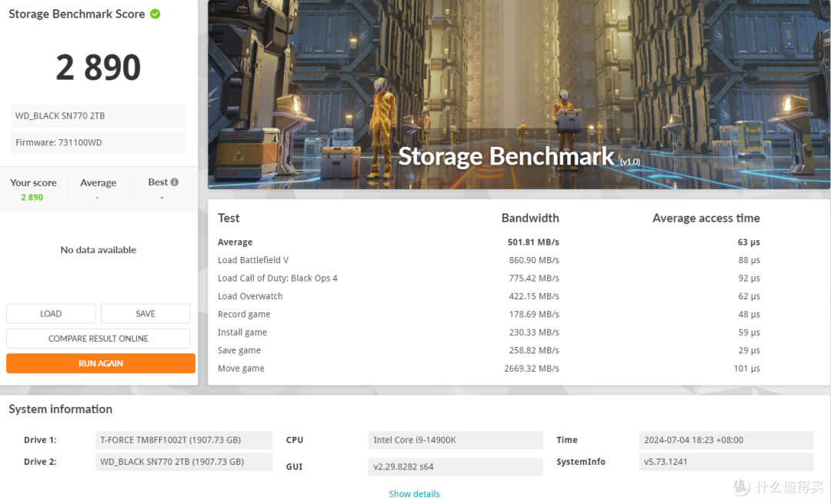Select the WD_BLACK SN770 2TB device name field
The height and width of the screenshot is (504, 831).
(98, 116)
